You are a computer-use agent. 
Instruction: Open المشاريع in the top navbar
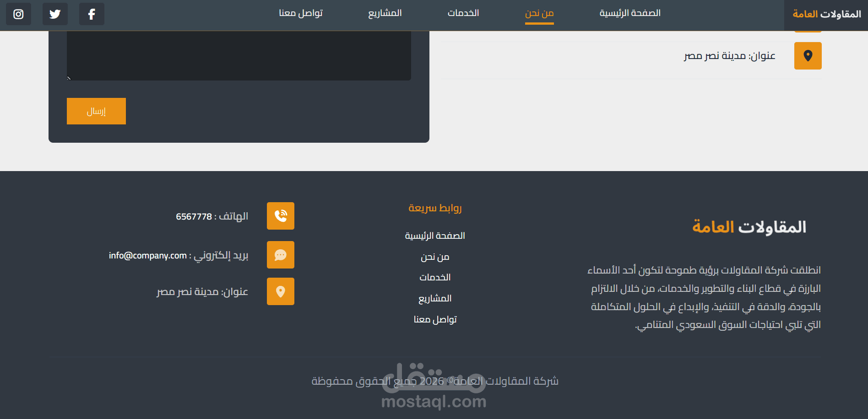[x=385, y=13]
